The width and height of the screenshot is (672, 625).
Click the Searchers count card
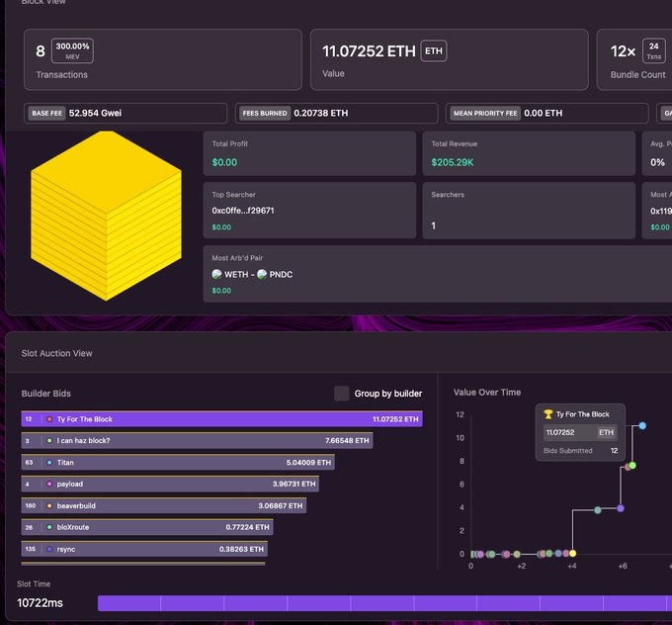click(x=529, y=211)
